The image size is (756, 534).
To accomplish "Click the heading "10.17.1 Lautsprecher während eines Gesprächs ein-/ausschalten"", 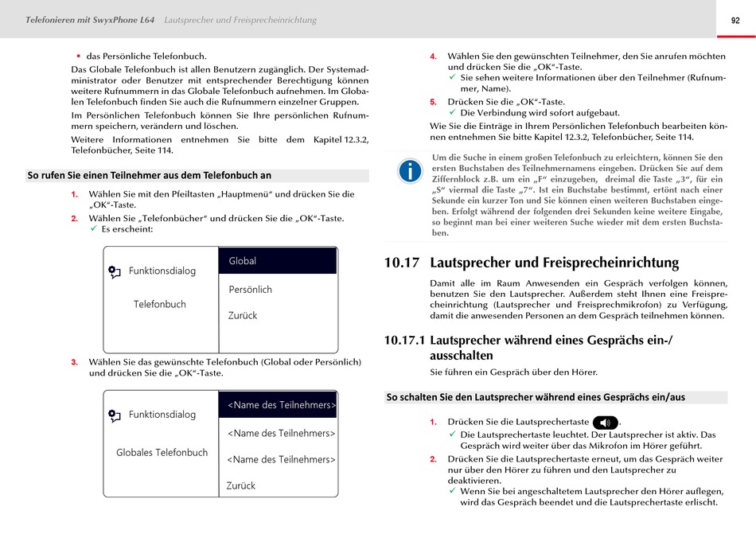I will pos(528,348).
